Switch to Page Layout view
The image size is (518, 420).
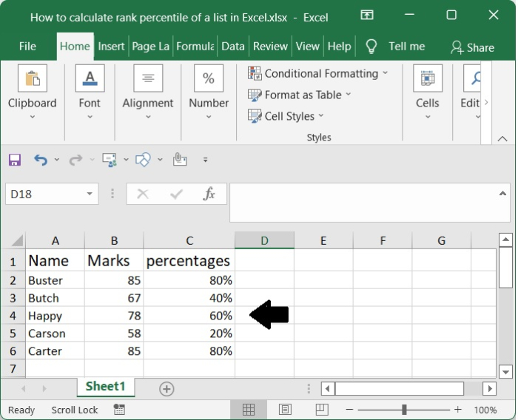pyautogui.click(x=286, y=410)
